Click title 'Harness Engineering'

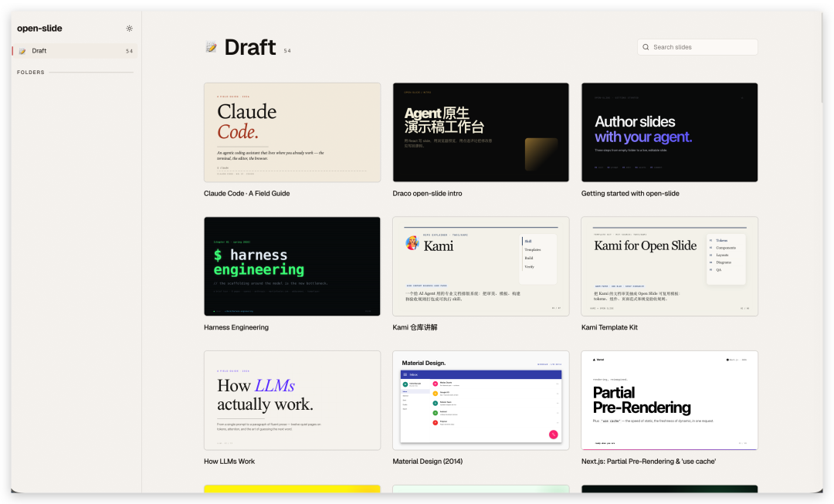tap(236, 327)
